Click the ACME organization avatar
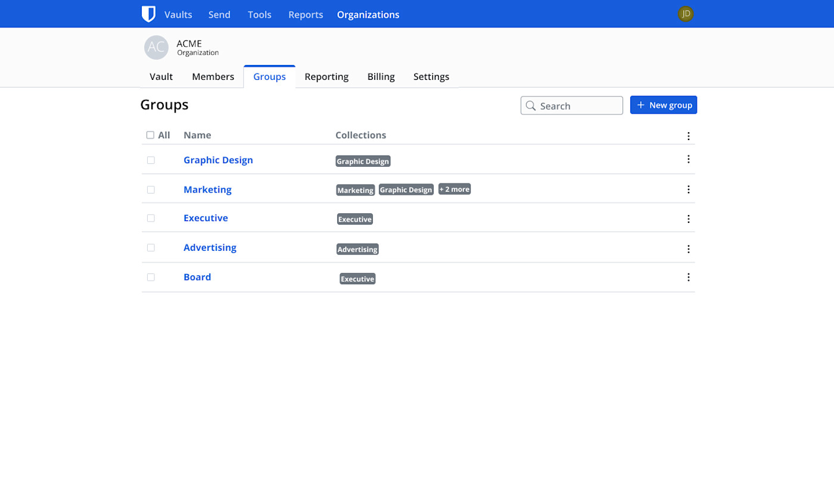This screenshot has height=504, width=834. tap(155, 47)
